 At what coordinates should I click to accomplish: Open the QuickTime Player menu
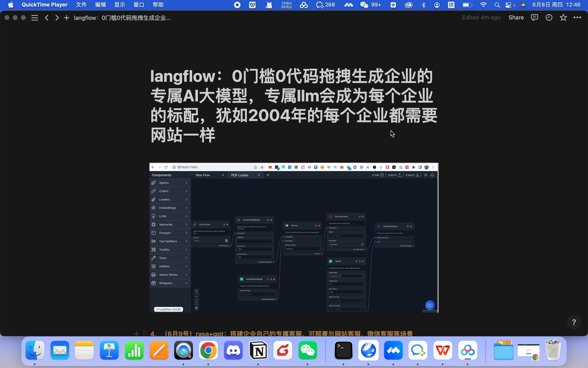pos(45,5)
